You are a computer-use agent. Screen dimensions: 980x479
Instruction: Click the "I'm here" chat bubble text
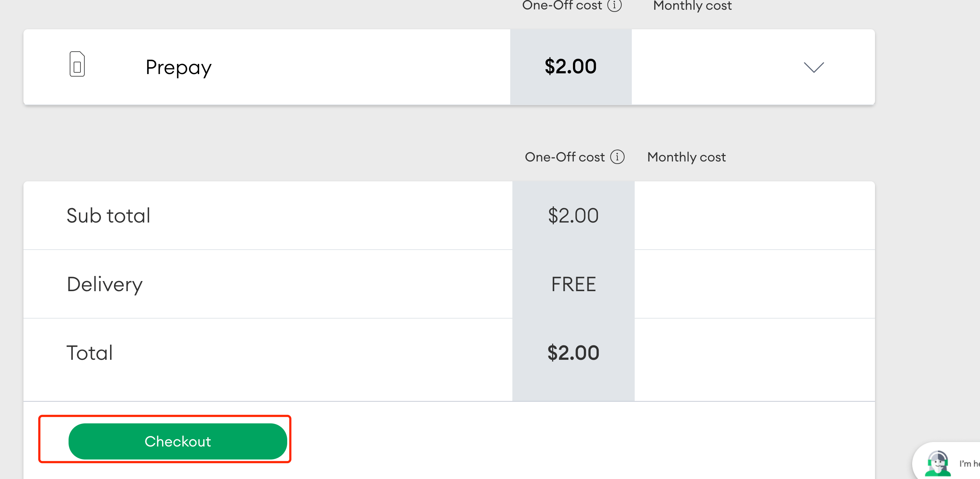coord(968,463)
